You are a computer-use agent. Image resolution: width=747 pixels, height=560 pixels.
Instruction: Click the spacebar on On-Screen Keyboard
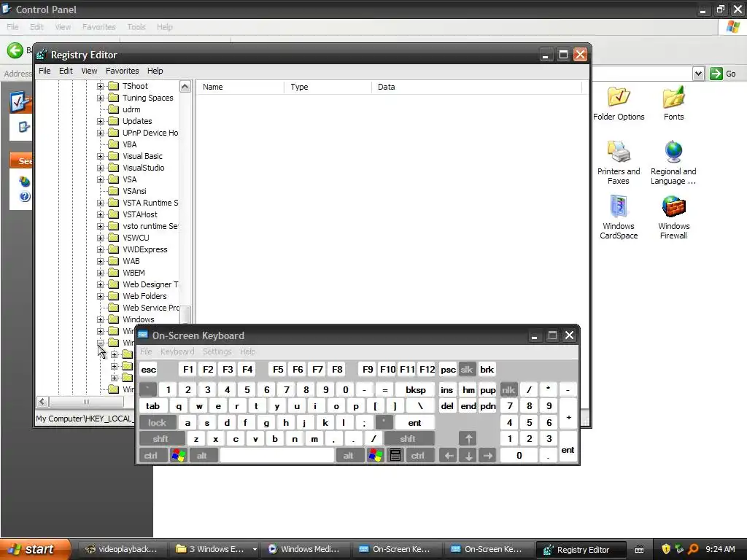tap(277, 455)
